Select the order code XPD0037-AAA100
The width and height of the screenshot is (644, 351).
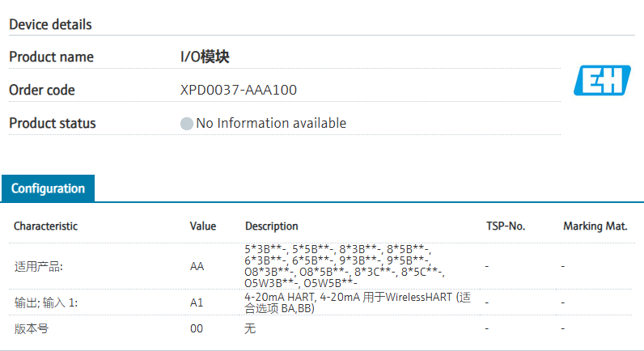[238, 90]
